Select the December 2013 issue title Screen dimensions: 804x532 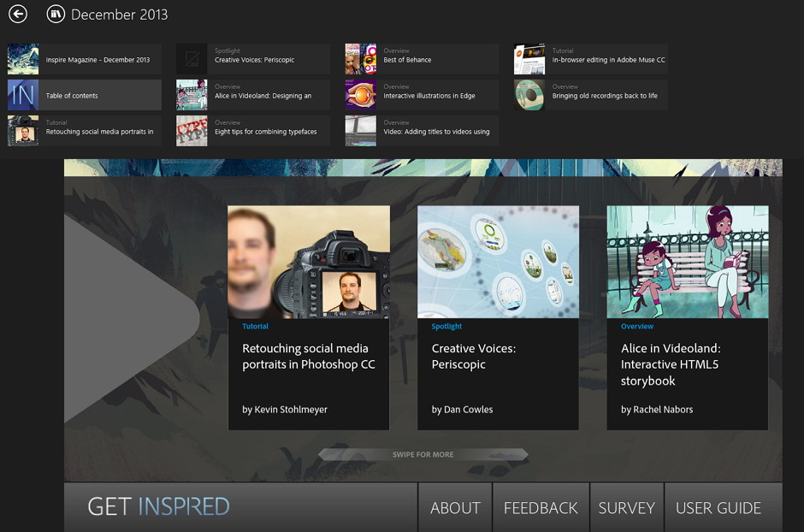click(x=120, y=15)
